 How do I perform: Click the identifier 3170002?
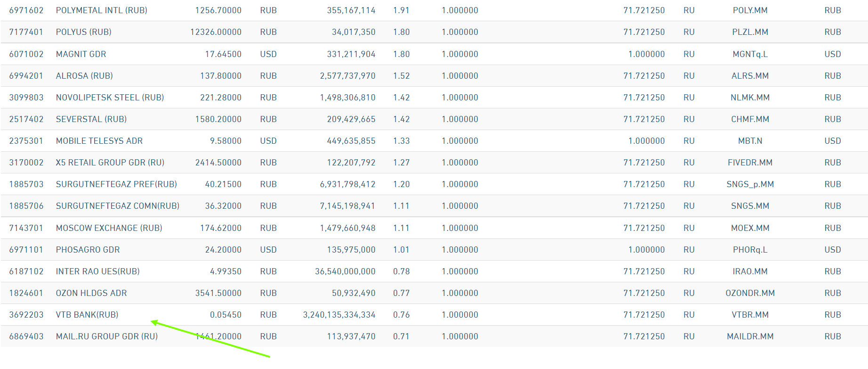pos(26,163)
